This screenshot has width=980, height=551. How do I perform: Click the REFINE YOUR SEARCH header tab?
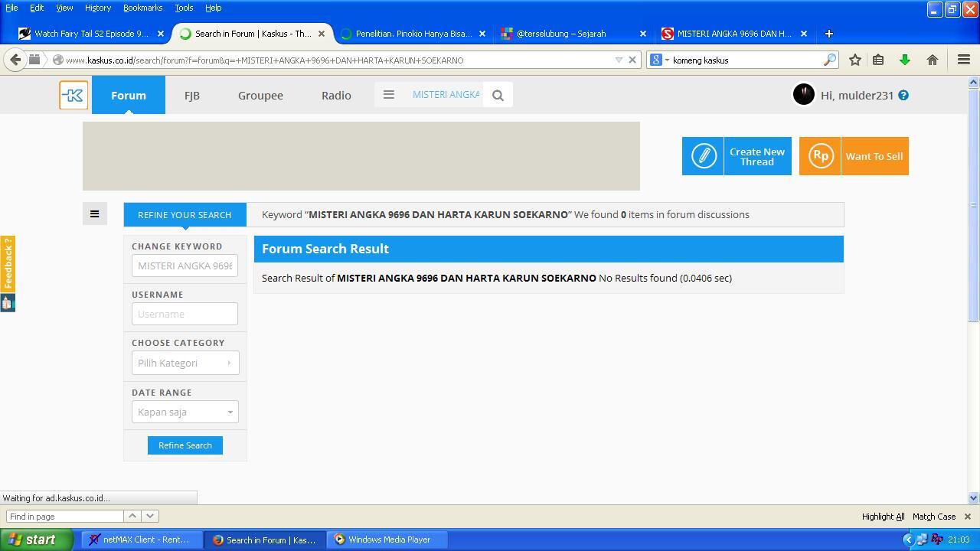[x=185, y=214]
